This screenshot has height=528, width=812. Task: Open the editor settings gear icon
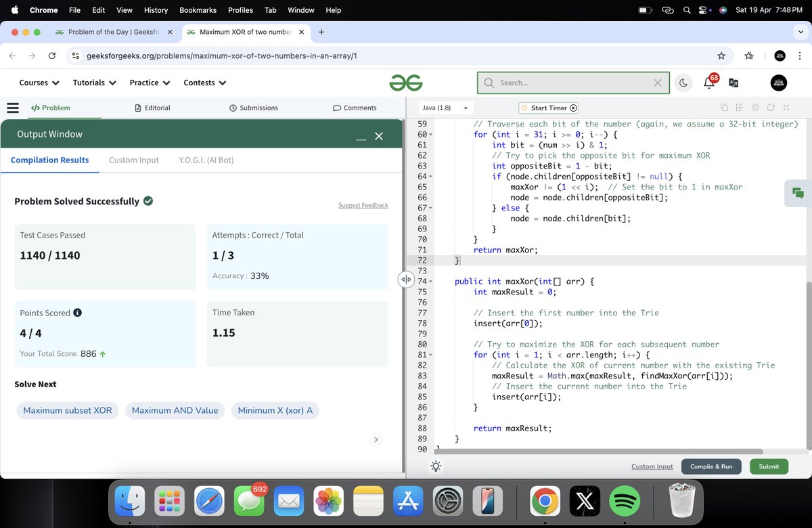point(755,108)
